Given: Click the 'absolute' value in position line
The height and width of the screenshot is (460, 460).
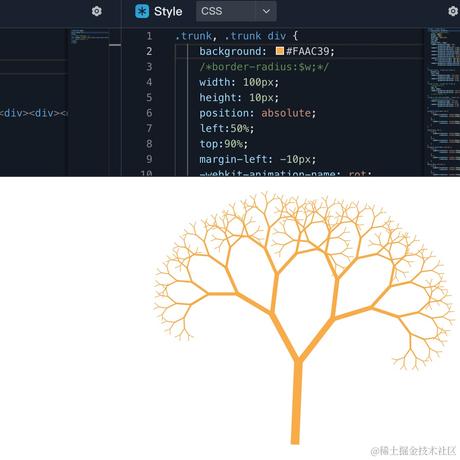Looking at the screenshot, I should (x=286, y=113).
